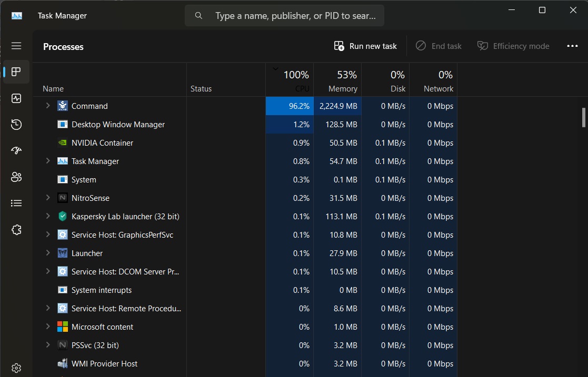Open the Details page icon
Image resolution: width=588 pixels, height=377 pixels.
click(x=16, y=203)
